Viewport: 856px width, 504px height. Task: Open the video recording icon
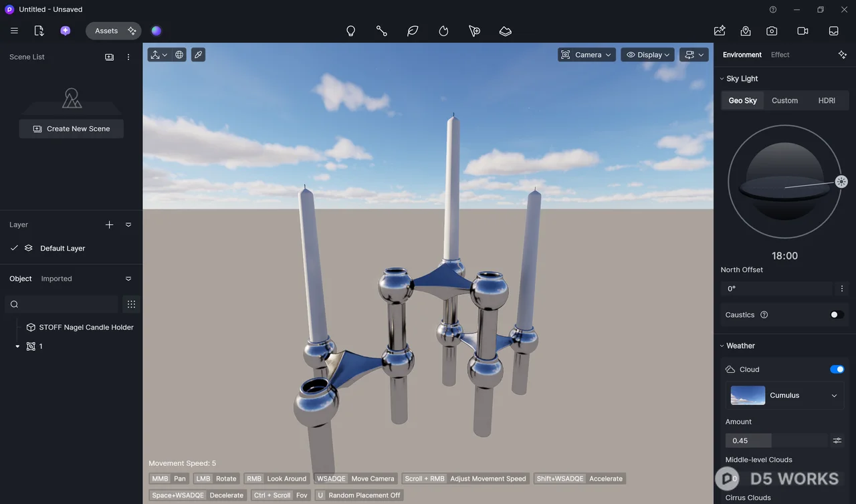tap(802, 31)
